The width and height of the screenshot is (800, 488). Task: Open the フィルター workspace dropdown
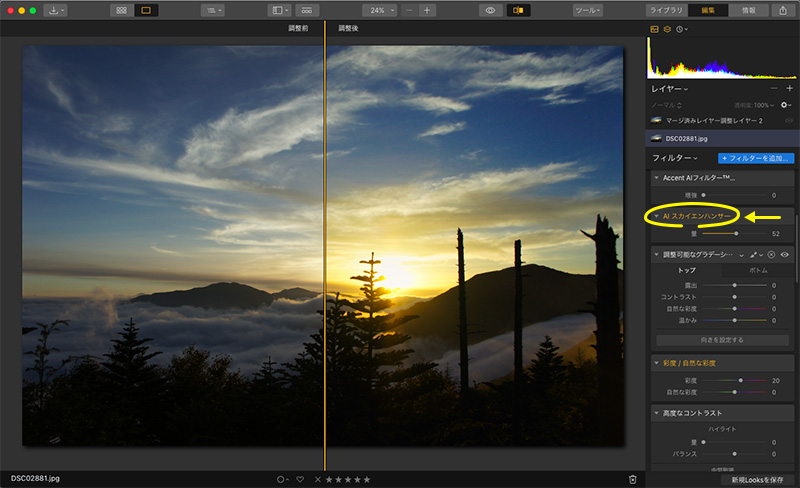tap(675, 158)
